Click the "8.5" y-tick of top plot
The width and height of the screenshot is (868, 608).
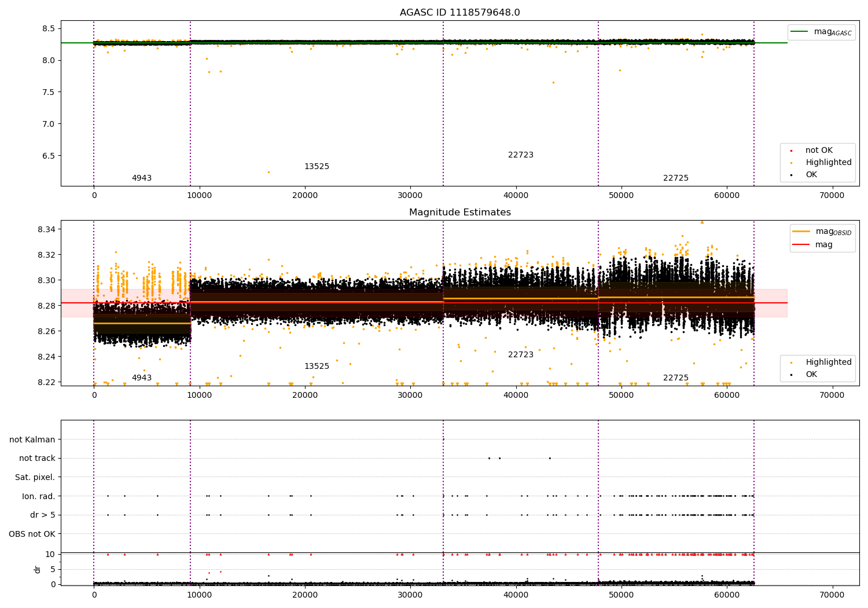point(49,29)
